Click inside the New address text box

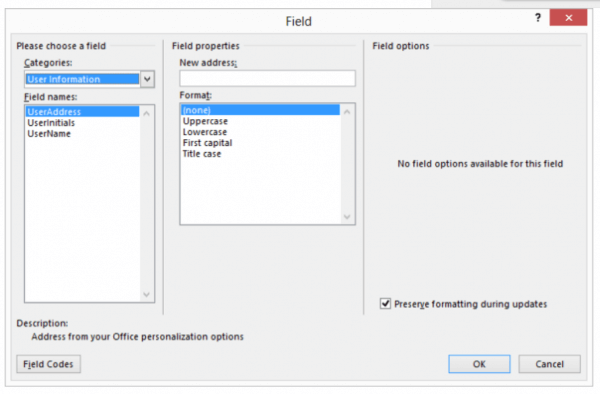[x=267, y=78]
